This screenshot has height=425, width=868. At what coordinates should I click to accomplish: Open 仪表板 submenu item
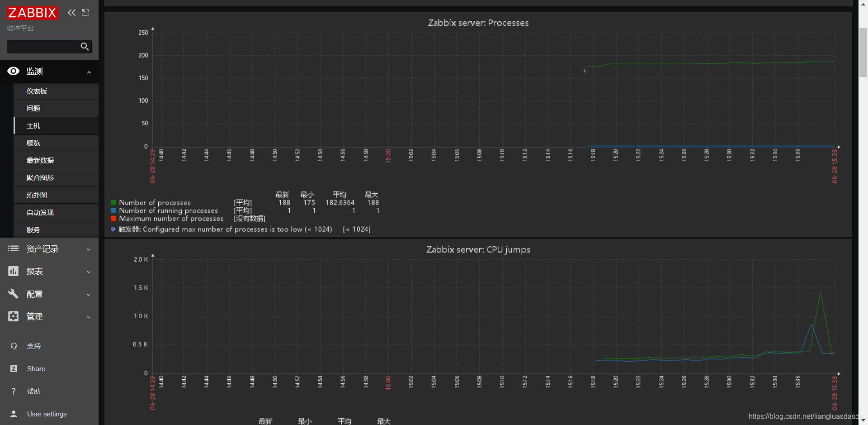pyautogui.click(x=56, y=91)
